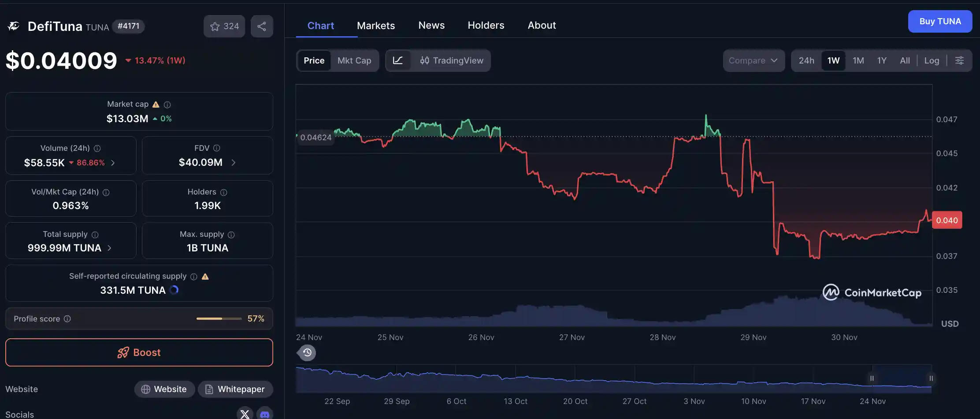Switch to the Markets tab

pos(375,25)
